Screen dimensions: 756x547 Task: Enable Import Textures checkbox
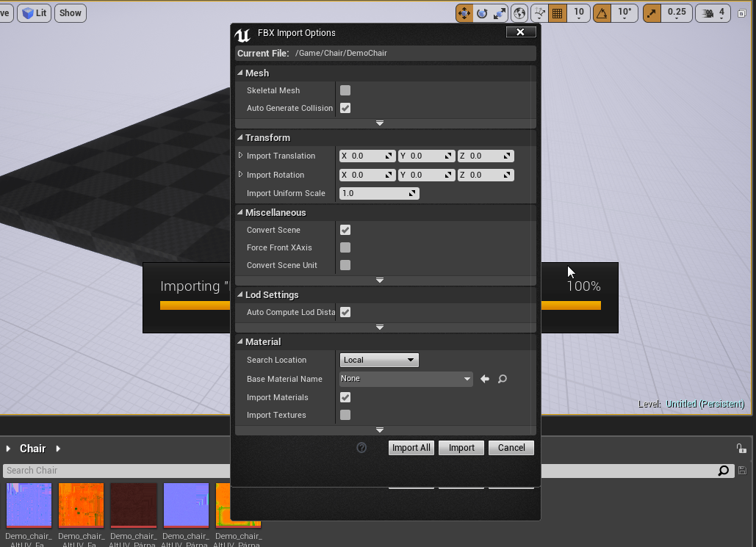345,415
